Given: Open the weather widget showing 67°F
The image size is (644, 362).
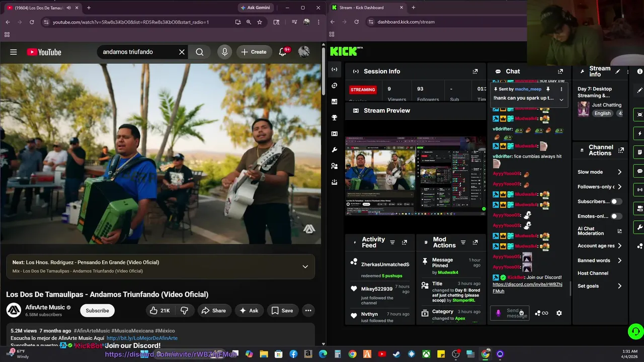Looking at the screenshot, I should (18, 354).
